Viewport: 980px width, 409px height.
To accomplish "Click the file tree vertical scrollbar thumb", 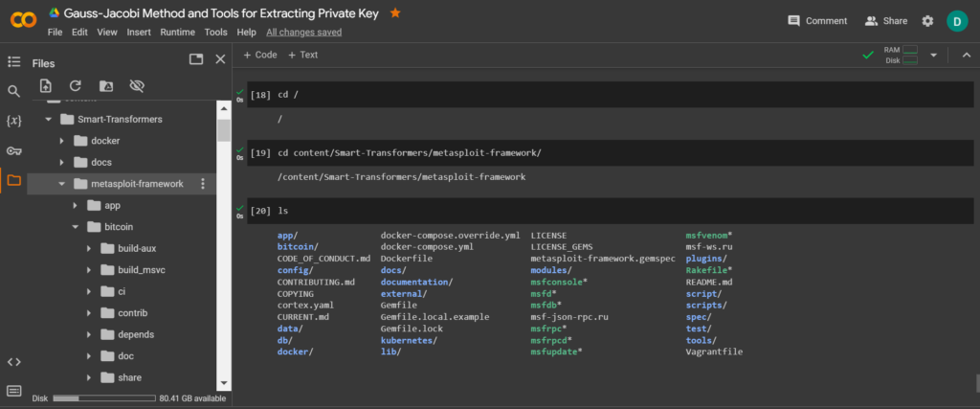I will point(224,129).
